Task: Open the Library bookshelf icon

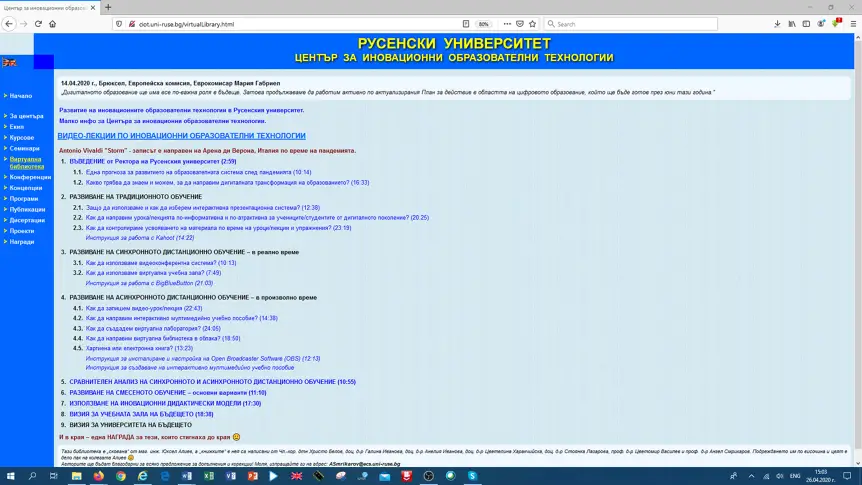Action: (x=792, y=24)
